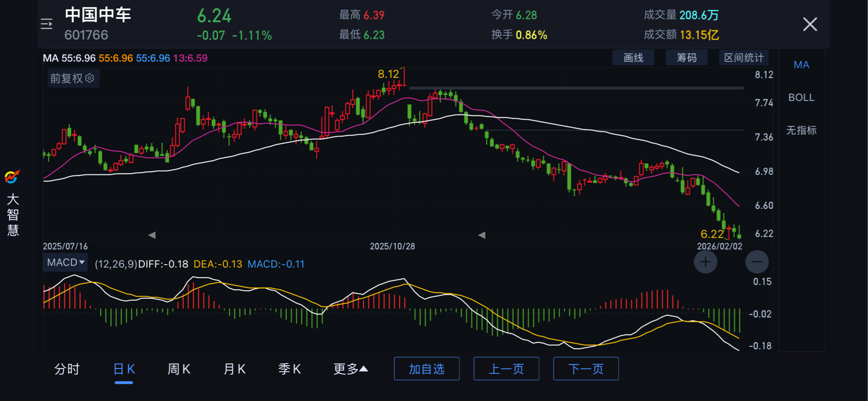The image size is (868, 401).
Task: Click the MACD:-0.11 readout
Action: [276, 264]
